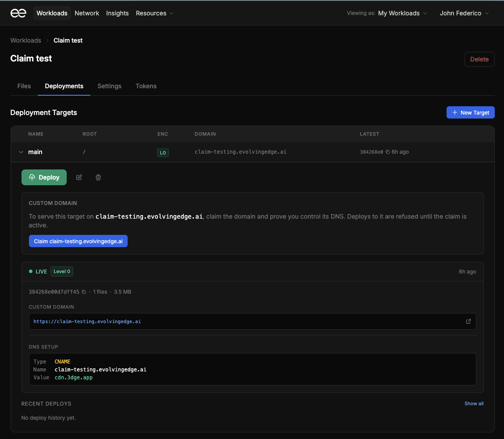
Task: Switch to the Settings tab
Action: pyautogui.click(x=109, y=86)
